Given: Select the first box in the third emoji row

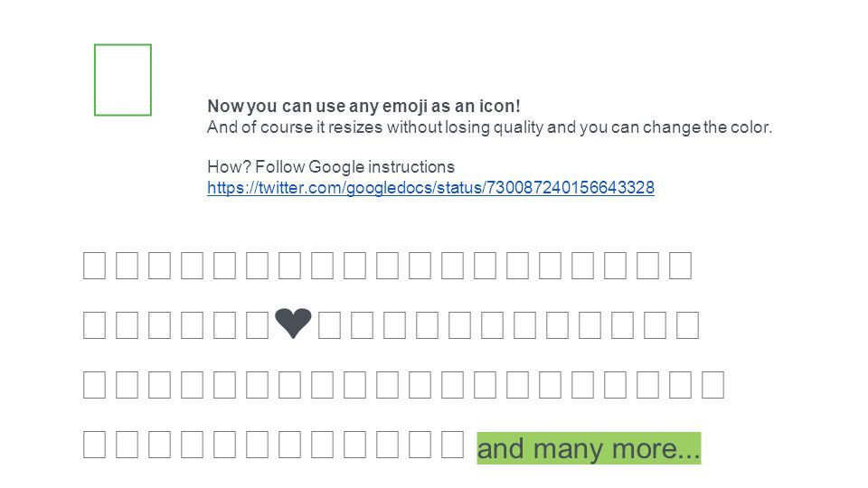Looking at the screenshot, I should coord(95,385).
